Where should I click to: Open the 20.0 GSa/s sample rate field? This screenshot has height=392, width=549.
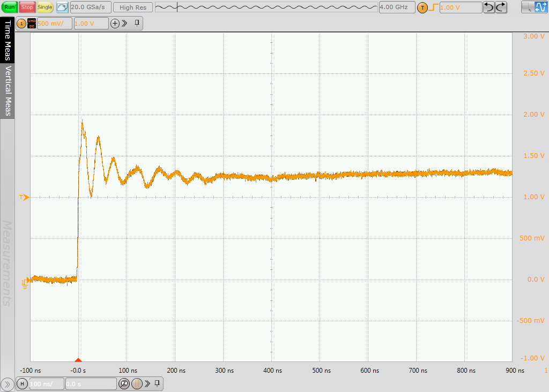[x=91, y=7]
